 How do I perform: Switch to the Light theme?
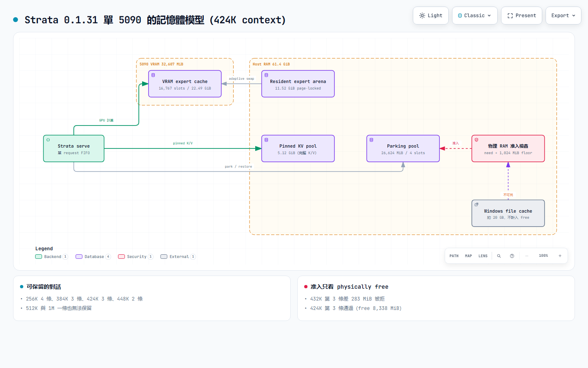[x=431, y=16]
